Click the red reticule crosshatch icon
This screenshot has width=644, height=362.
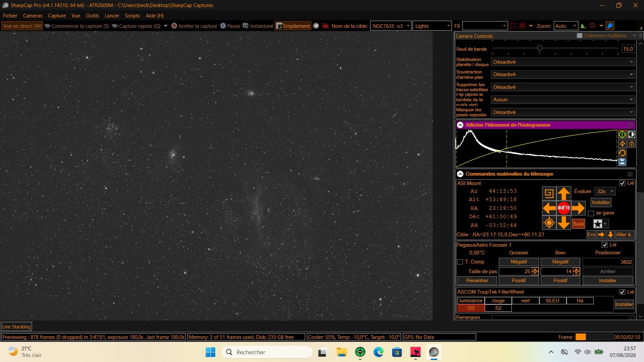tap(522, 26)
